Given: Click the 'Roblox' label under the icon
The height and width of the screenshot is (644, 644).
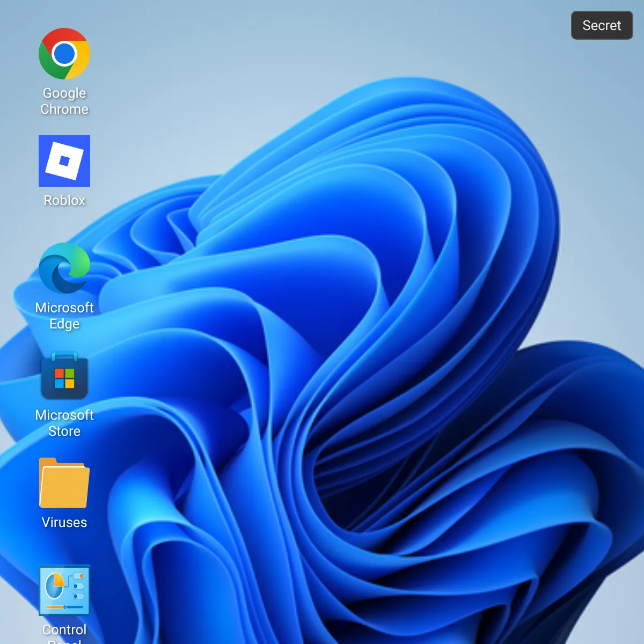Looking at the screenshot, I should (x=64, y=200).
